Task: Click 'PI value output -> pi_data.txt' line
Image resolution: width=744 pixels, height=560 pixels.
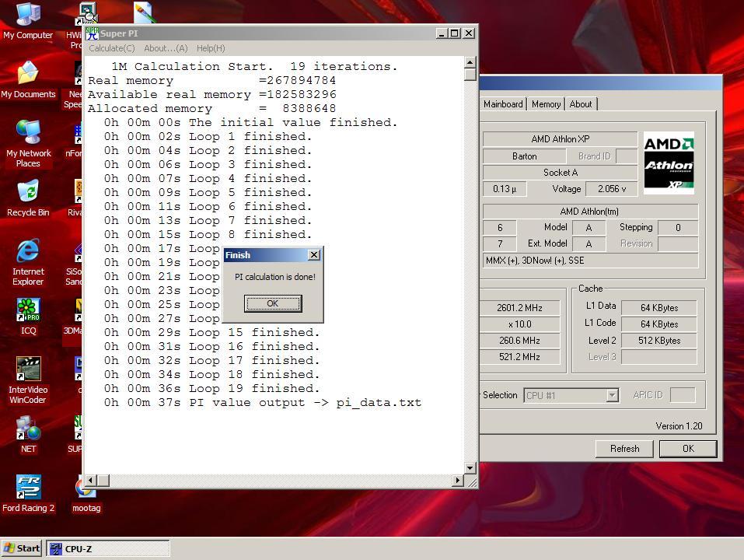Action: click(263, 403)
